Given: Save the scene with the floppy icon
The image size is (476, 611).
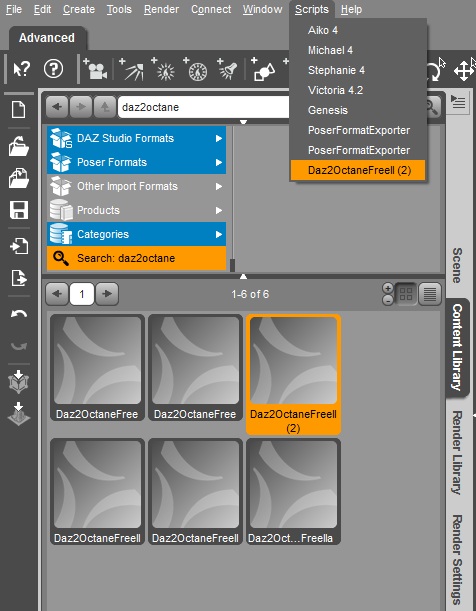Looking at the screenshot, I should tap(19, 210).
